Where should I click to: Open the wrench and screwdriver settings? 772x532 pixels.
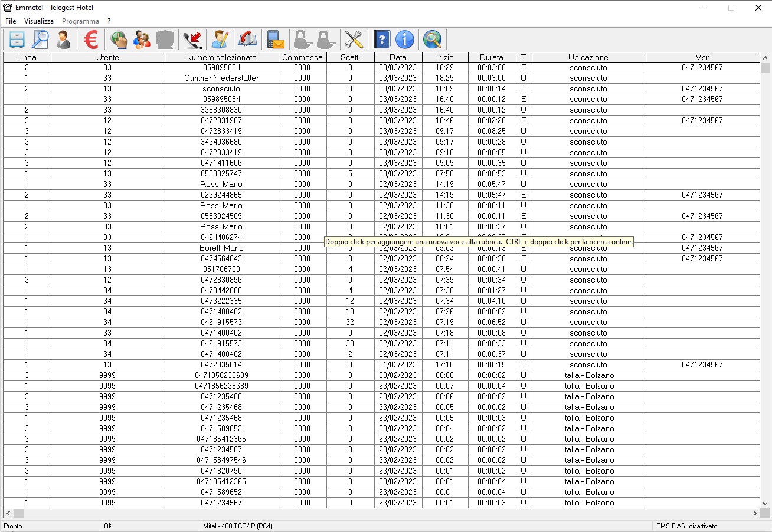[x=353, y=40]
